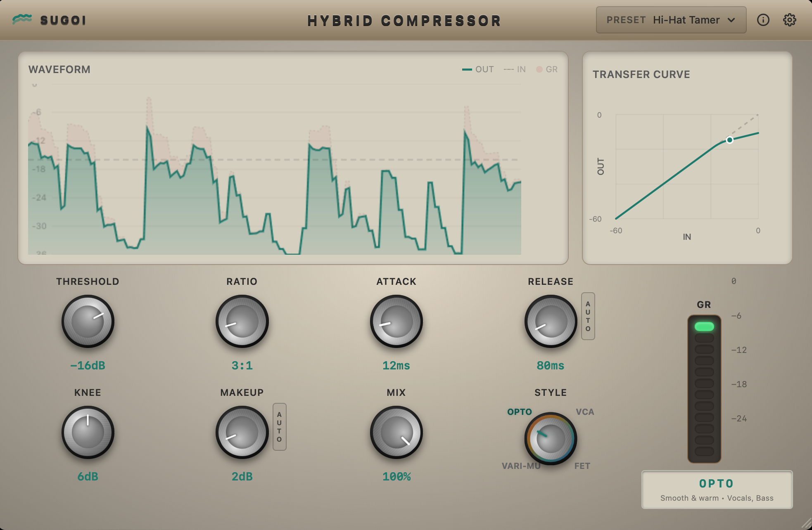This screenshot has height=530, width=812.
Task: Toggle the IN waveform display
Action: 515,69
